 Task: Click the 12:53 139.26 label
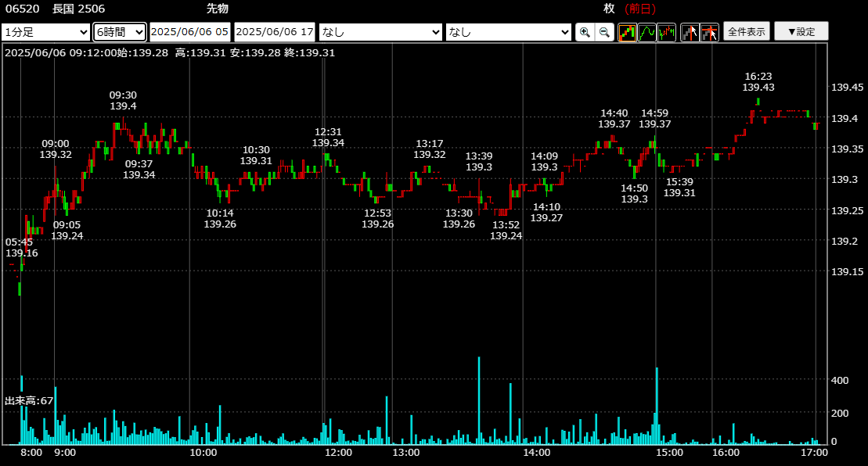[377, 218]
